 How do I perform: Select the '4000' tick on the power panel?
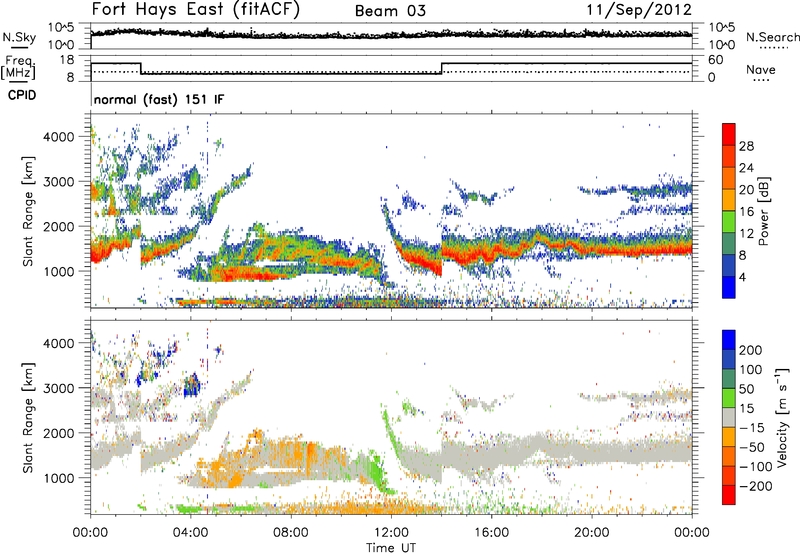(58, 137)
